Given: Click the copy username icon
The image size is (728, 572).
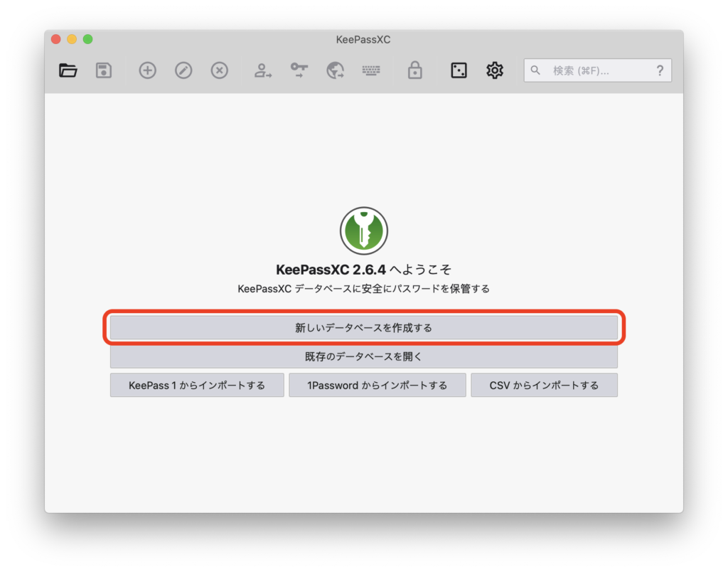Looking at the screenshot, I should (x=263, y=70).
